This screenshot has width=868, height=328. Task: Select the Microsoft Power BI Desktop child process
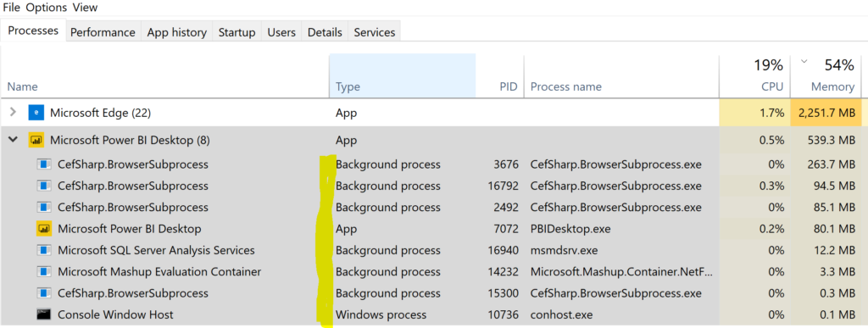click(x=130, y=229)
